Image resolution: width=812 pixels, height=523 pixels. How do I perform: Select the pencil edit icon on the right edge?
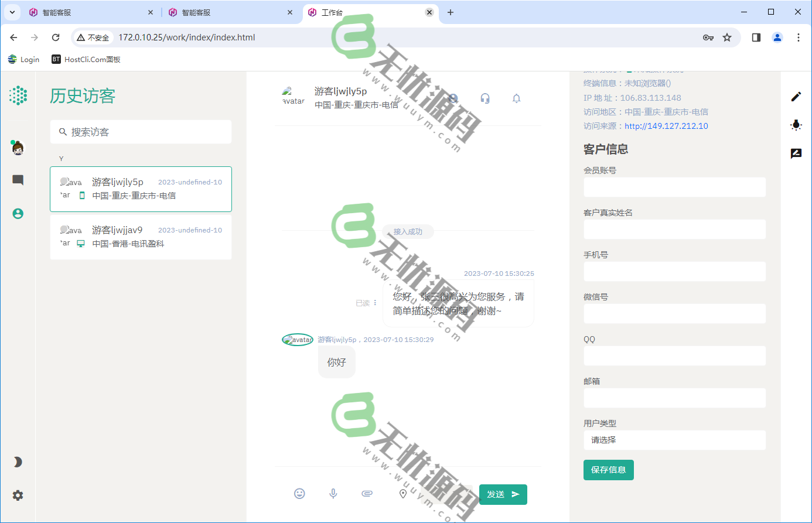tap(796, 96)
